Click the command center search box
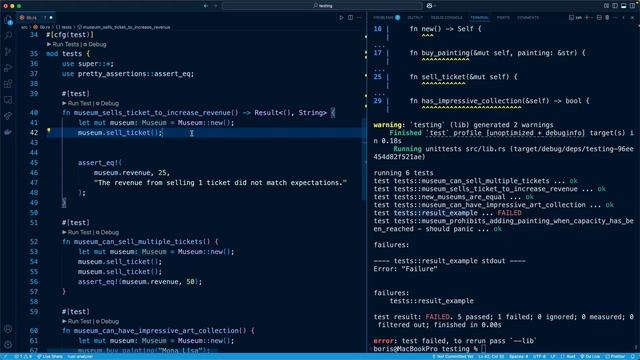The height and width of the screenshot is (360, 640). click(322, 6)
